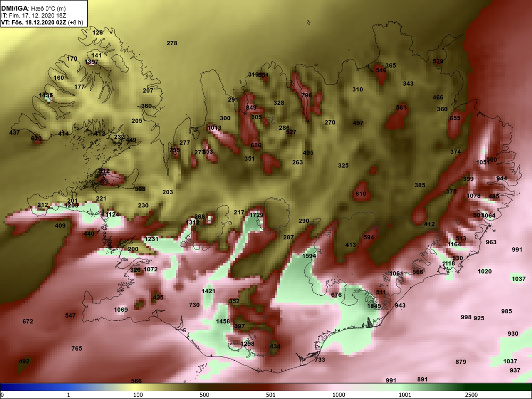Image resolution: width=532 pixels, height=399 pixels.
Task: Click the map value '1421'
Action: (209, 291)
